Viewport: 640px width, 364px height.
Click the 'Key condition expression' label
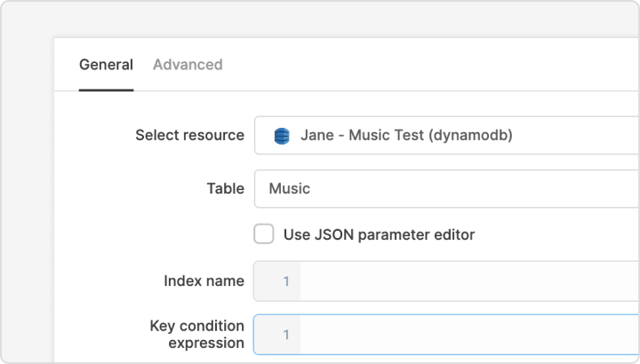196,335
